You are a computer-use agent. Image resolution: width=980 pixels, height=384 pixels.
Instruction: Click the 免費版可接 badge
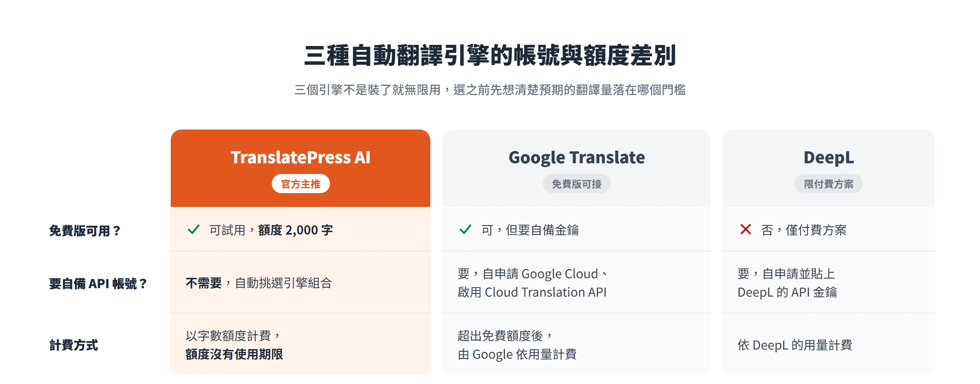[577, 184]
